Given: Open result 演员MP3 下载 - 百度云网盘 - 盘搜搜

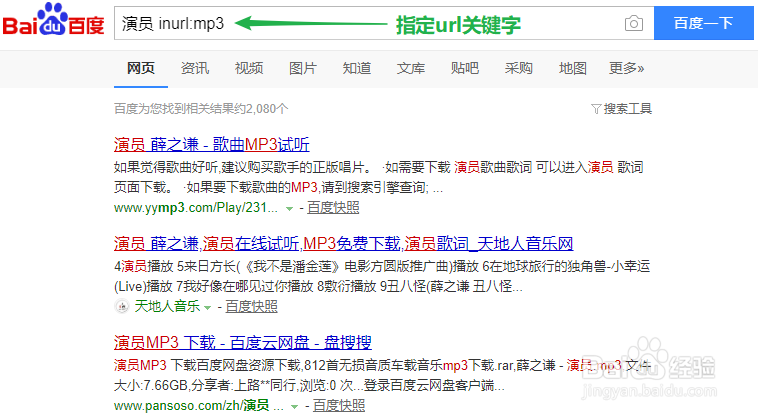Looking at the screenshot, I should tap(243, 343).
